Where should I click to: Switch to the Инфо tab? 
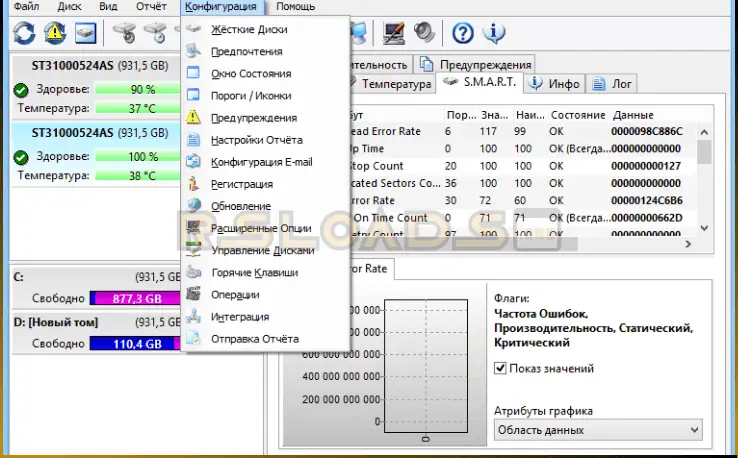coord(554,84)
